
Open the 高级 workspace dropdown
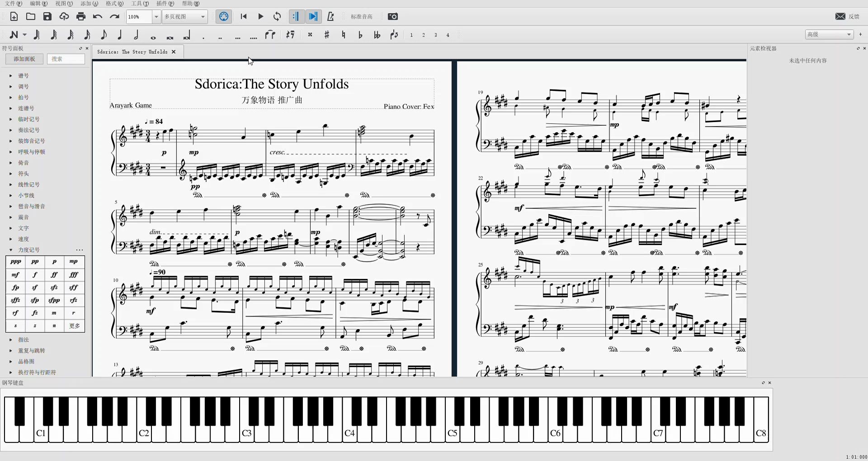pos(829,34)
